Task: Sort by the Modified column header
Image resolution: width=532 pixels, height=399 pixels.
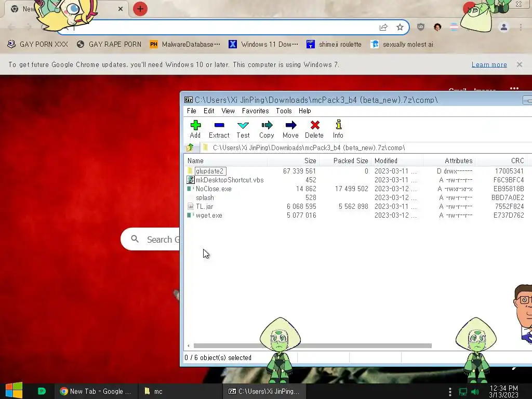Action: (x=397, y=161)
